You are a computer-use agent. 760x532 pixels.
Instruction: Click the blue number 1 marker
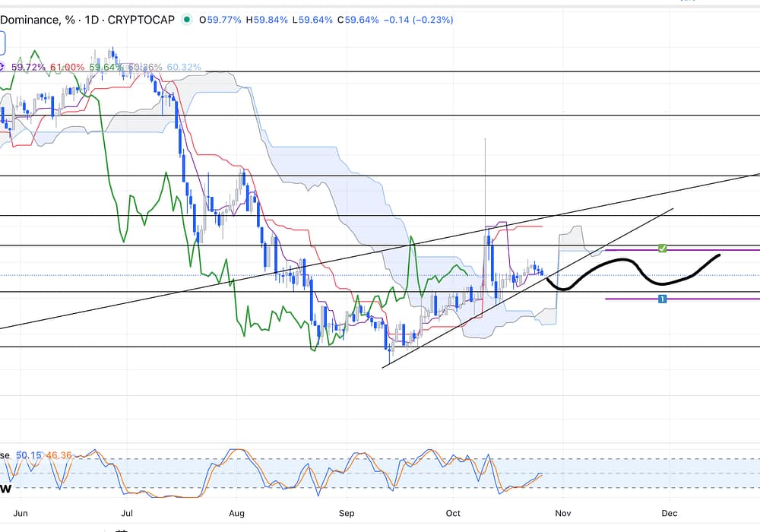(x=663, y=299)
